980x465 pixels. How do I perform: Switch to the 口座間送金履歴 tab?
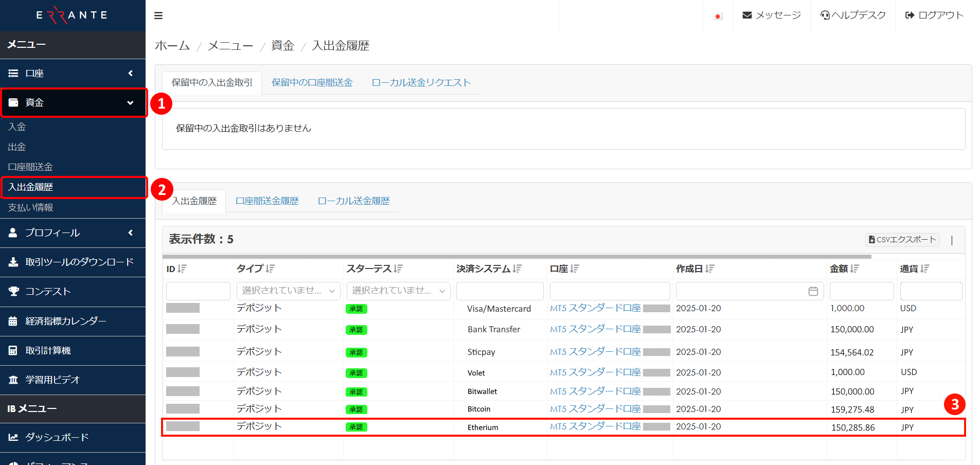point(267,201)
